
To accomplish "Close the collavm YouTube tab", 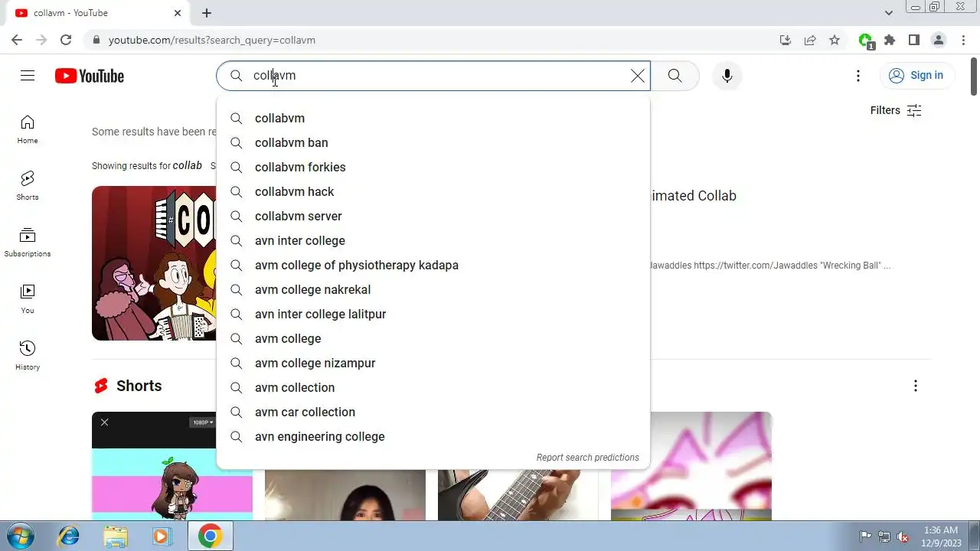I will click(x=178, y=13).
